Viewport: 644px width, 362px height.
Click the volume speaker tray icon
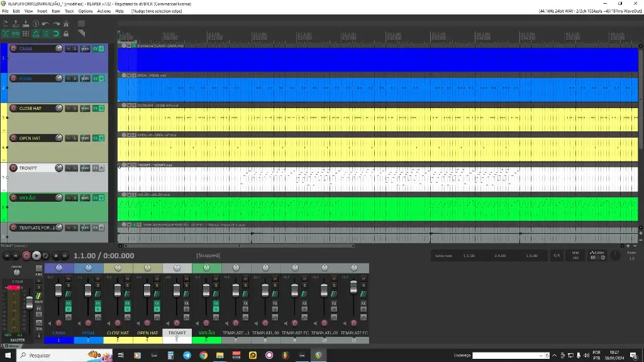click(x=587, y=356)
